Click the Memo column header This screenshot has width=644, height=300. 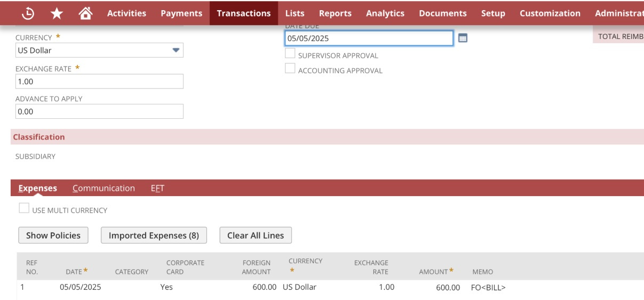click(x=482, y=272)
